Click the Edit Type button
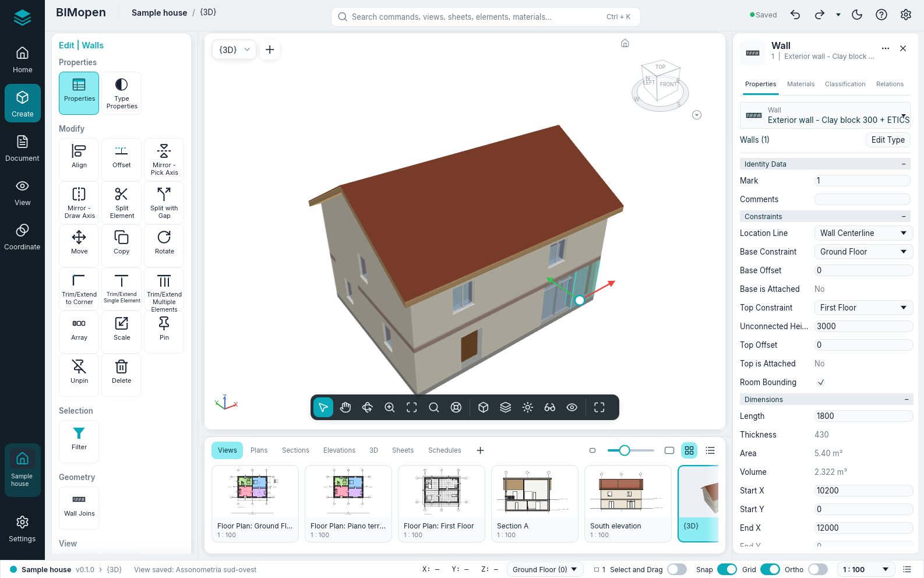 pos(888,140)
